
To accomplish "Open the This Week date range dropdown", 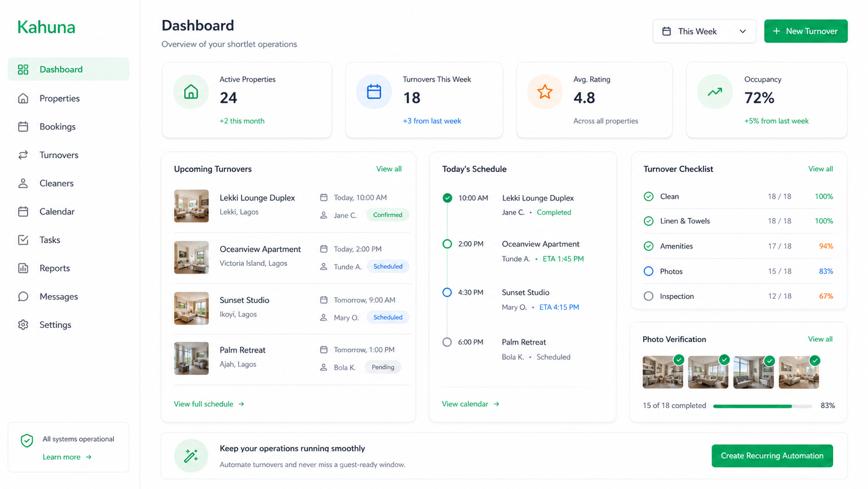I will 704,31.
